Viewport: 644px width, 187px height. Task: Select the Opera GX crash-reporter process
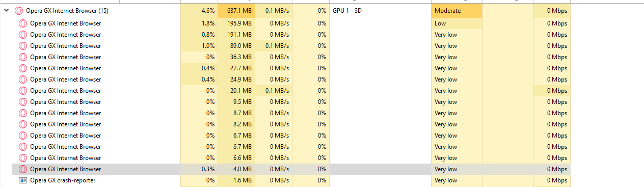coord(63,180)
